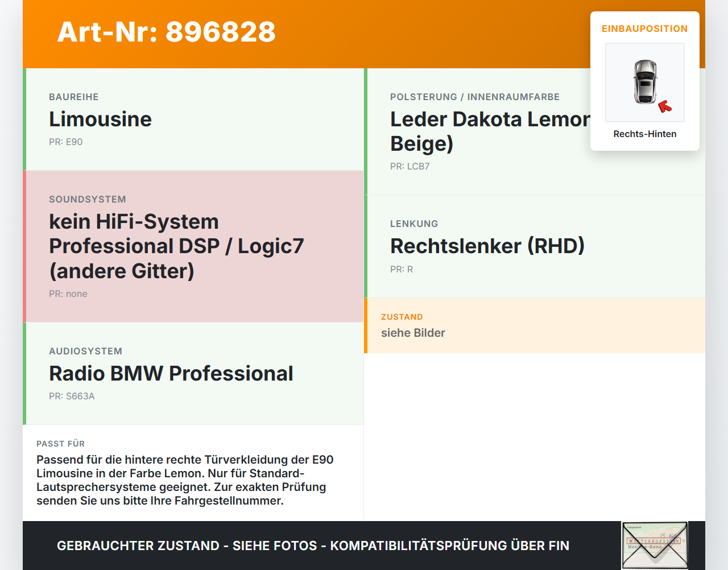728x570 pixels.
Task: Click the SOUNDSYSTEM label
Action: tap(88, 199)
